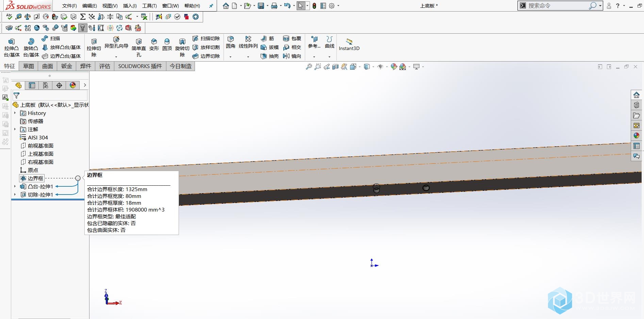Choose the Draft (拔模) tool
Viewport: 644px width, 319px height.
(x=270, y=47)
